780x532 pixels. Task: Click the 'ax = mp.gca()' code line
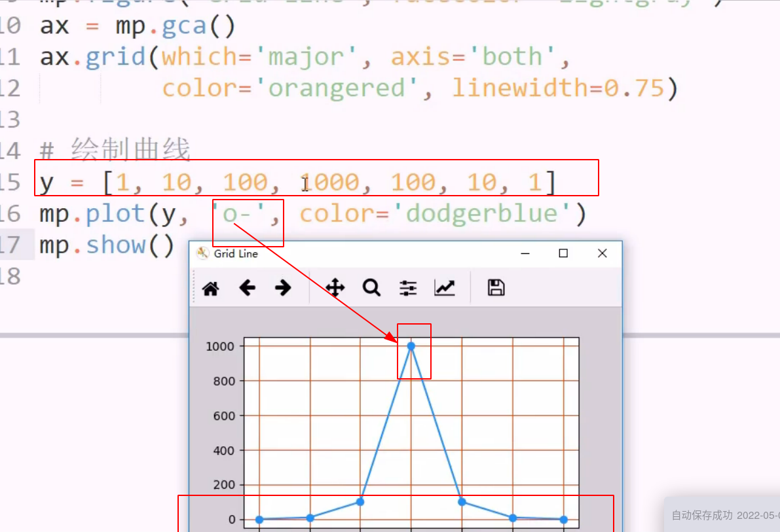click(x=138, y=26)
